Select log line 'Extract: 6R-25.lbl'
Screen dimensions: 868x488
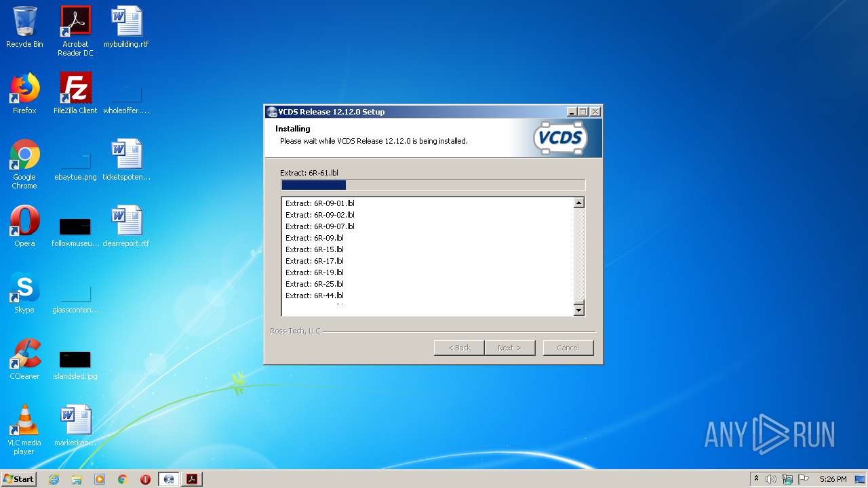click(x=315, y=284)
